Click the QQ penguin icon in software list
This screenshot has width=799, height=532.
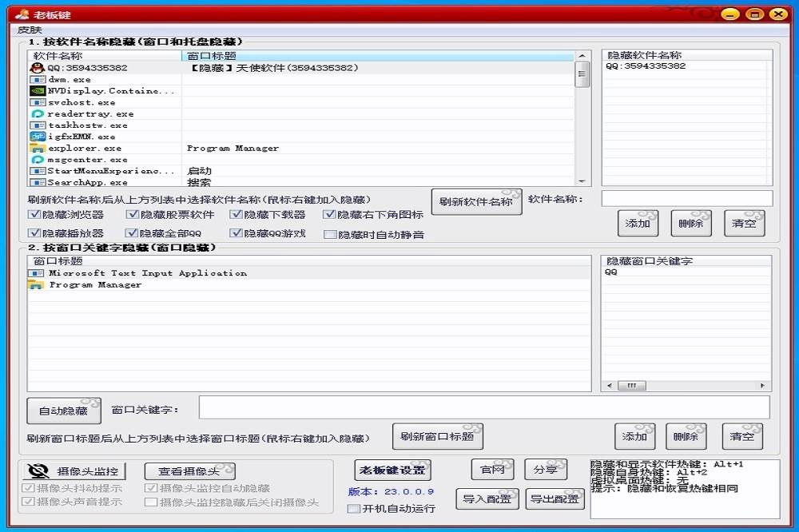tap(37, 68)
